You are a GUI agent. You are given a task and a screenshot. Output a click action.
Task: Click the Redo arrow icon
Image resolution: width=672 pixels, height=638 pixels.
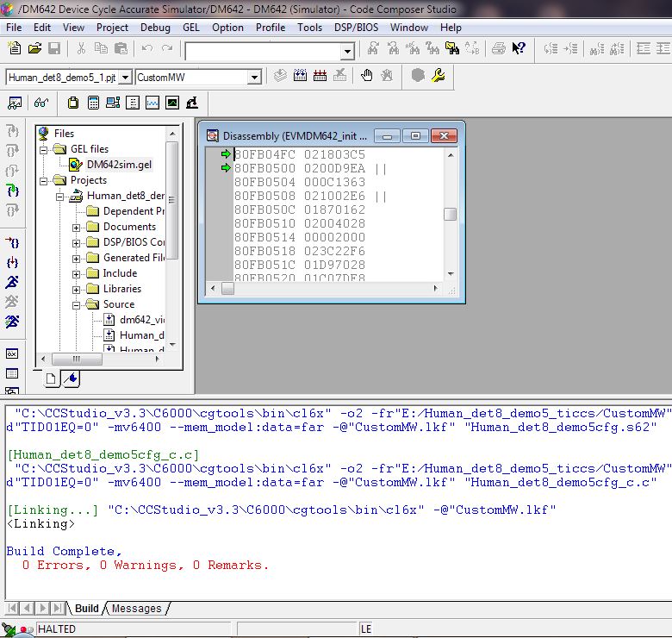coord(167,48)
